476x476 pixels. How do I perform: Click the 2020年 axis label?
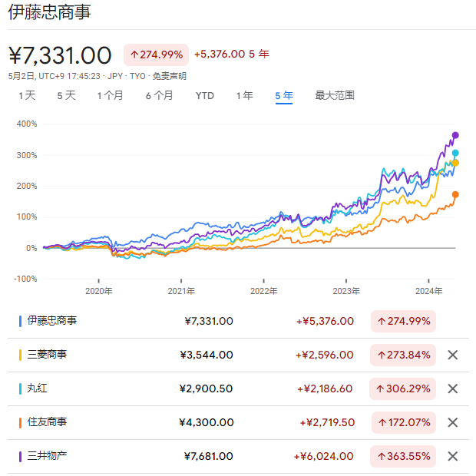pos(99,291)
